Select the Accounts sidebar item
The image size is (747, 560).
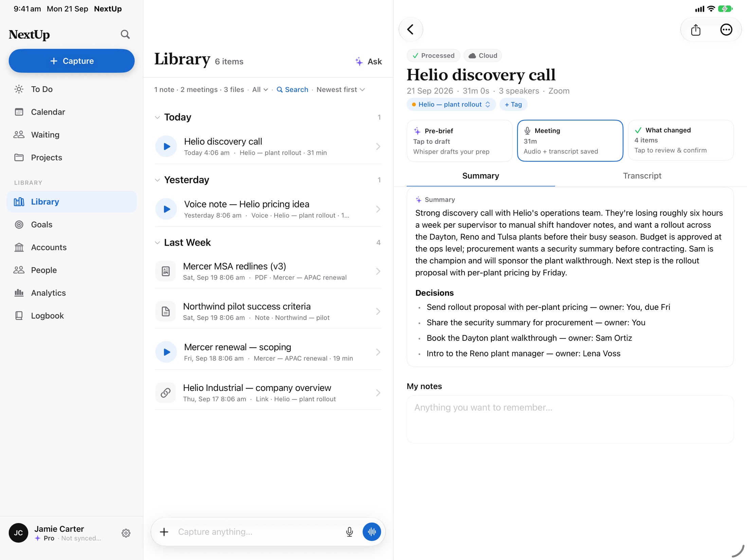pyautogui.click(x=72, y=247)
